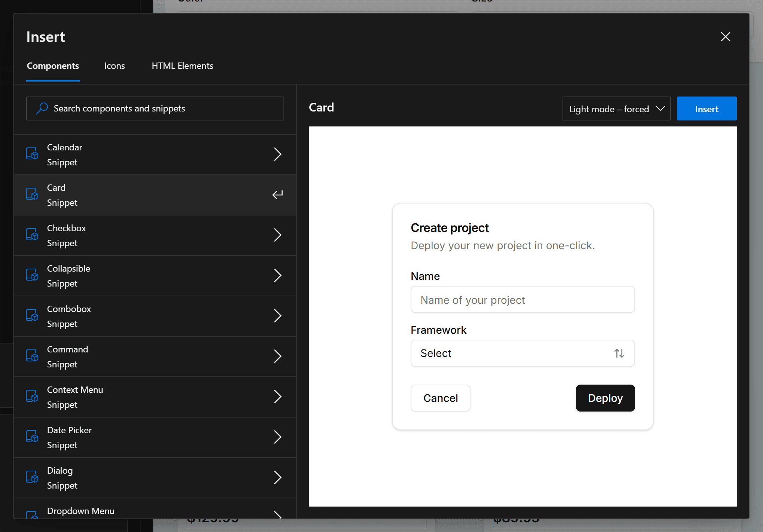
Task: Click the Name of your project field
Action: coord(523,299)
